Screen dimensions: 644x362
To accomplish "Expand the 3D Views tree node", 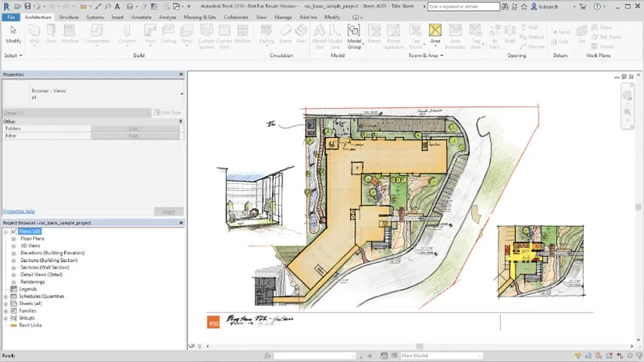I will pyautogui.click(x=14, y=246).
